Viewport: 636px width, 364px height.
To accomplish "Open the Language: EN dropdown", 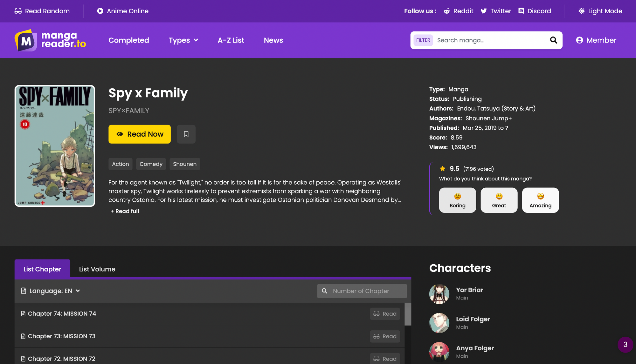I will coord(51,291).
